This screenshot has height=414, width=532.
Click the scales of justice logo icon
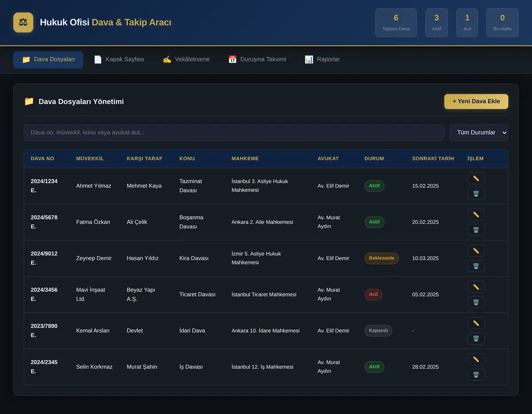(x=23, y=22)
